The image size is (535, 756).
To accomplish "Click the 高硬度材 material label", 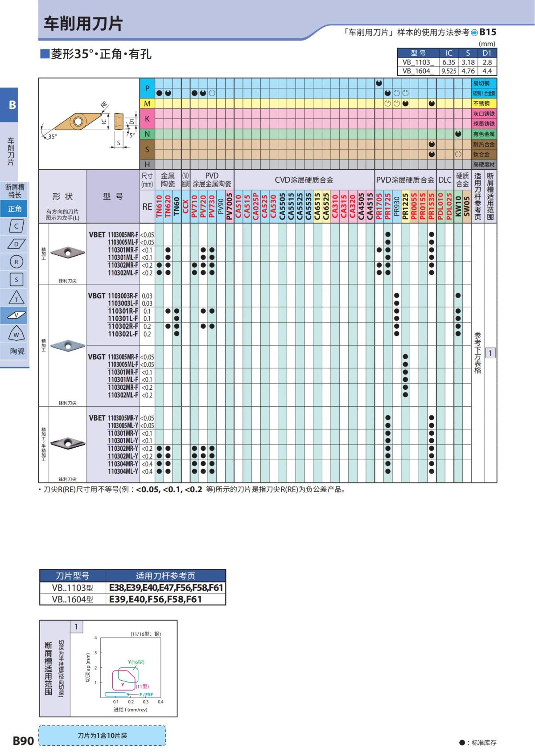I will (x=484, y=164).
